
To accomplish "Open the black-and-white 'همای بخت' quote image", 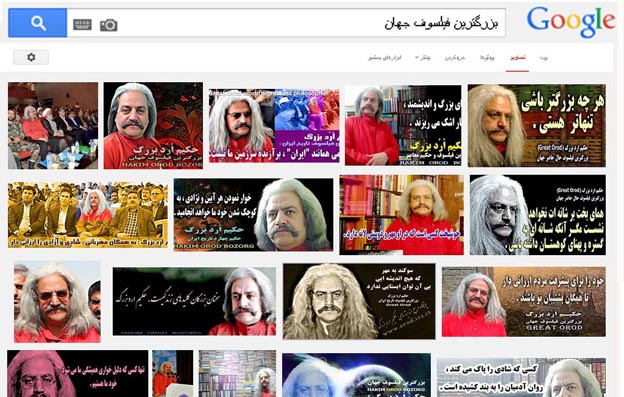I will click(538, 215).
